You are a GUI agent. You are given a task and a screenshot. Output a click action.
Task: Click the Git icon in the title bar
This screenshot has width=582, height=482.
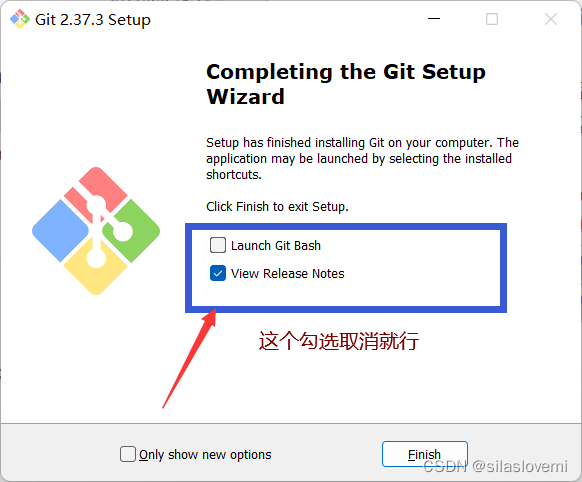(20, 19)
